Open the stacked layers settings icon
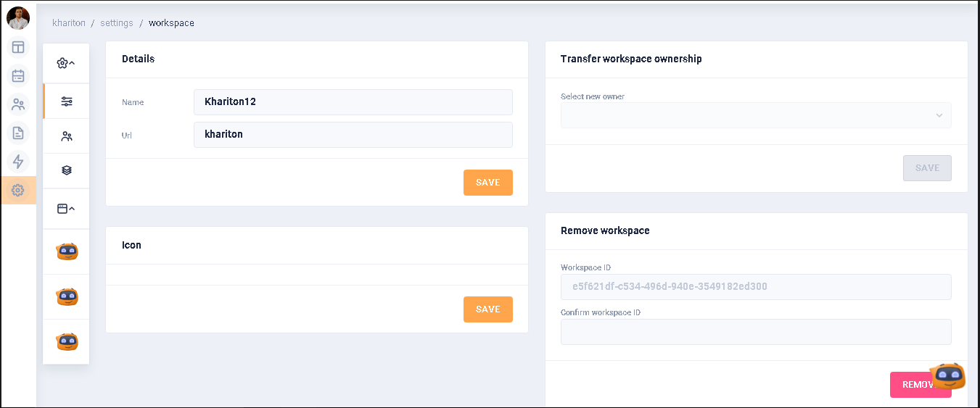The width and height of the screenshot is (980, 408). click(x=67, y=170)
